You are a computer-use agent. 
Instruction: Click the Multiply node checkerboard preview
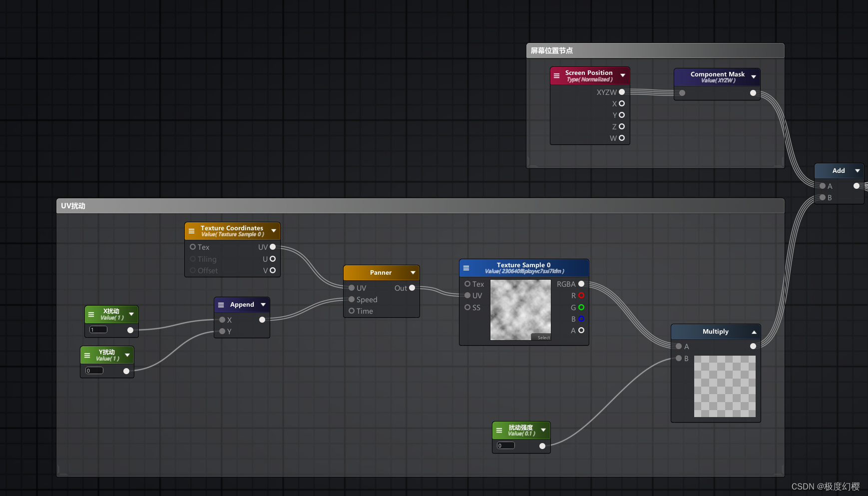click(x=725, y=386)
